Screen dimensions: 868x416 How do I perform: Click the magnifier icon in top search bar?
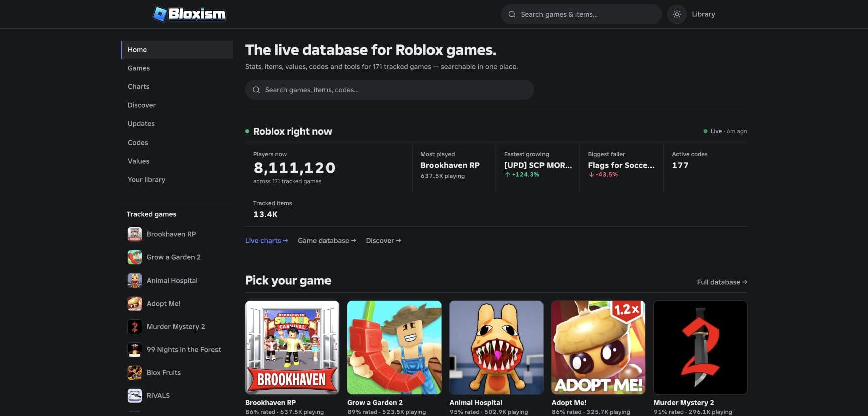tap(512, 14)
